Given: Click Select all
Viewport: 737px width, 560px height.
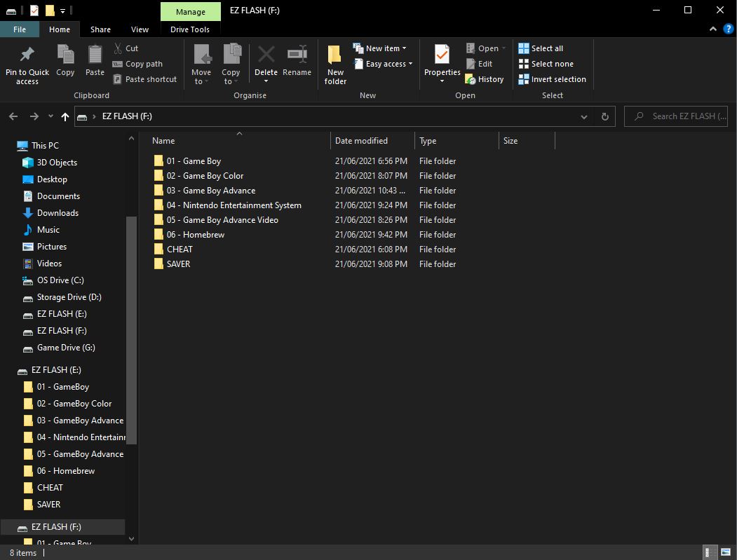Looking at the screenshot, I should (541, 48).
